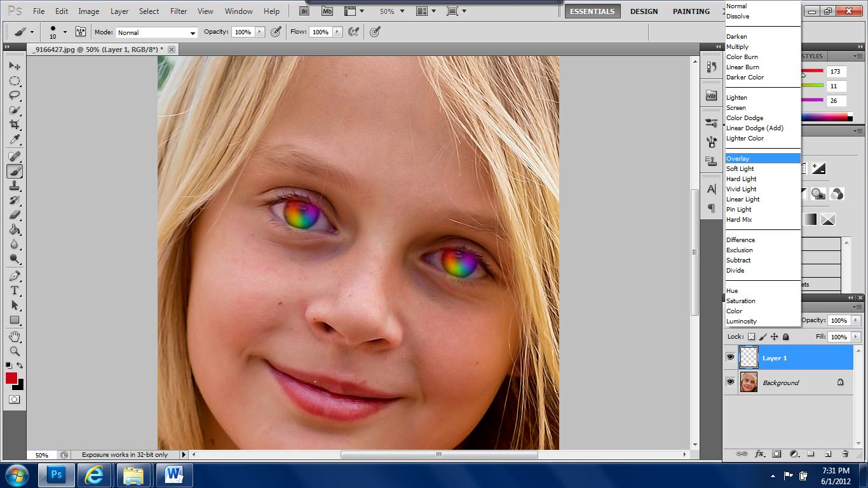Select the Pen tool
The height and width of the screenshot is (488, 868).
(x=15, y=276)
